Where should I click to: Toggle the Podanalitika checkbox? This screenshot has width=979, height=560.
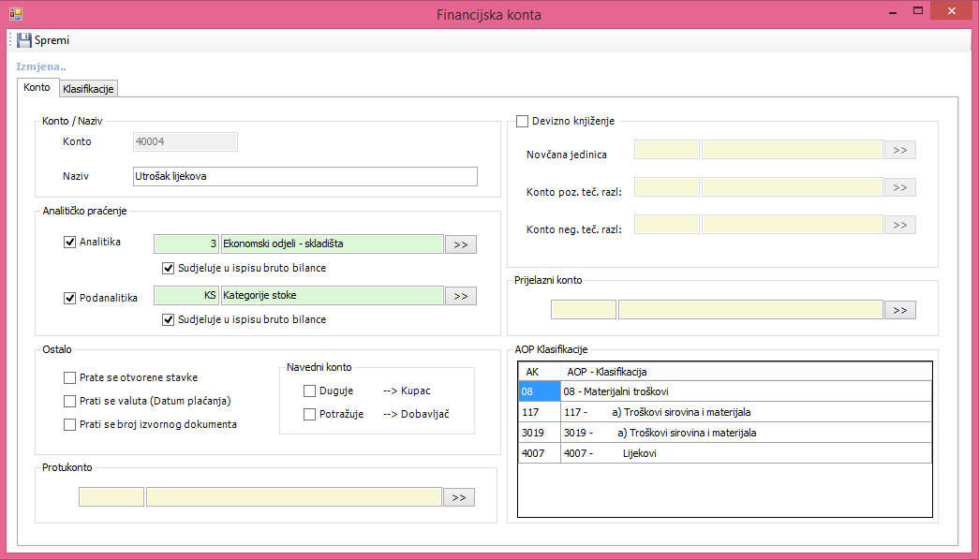[x=70, y=298]
